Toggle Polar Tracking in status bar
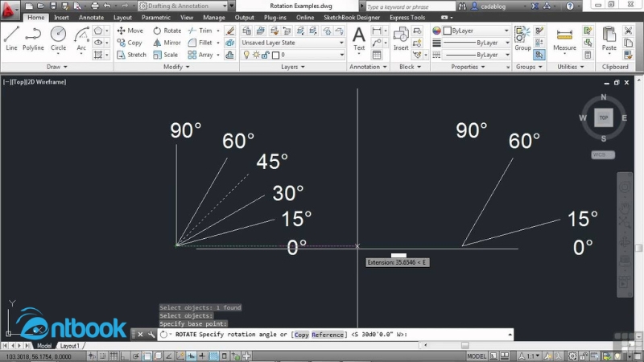The height and width of the screenshot is (362, 644). (135, 356)
